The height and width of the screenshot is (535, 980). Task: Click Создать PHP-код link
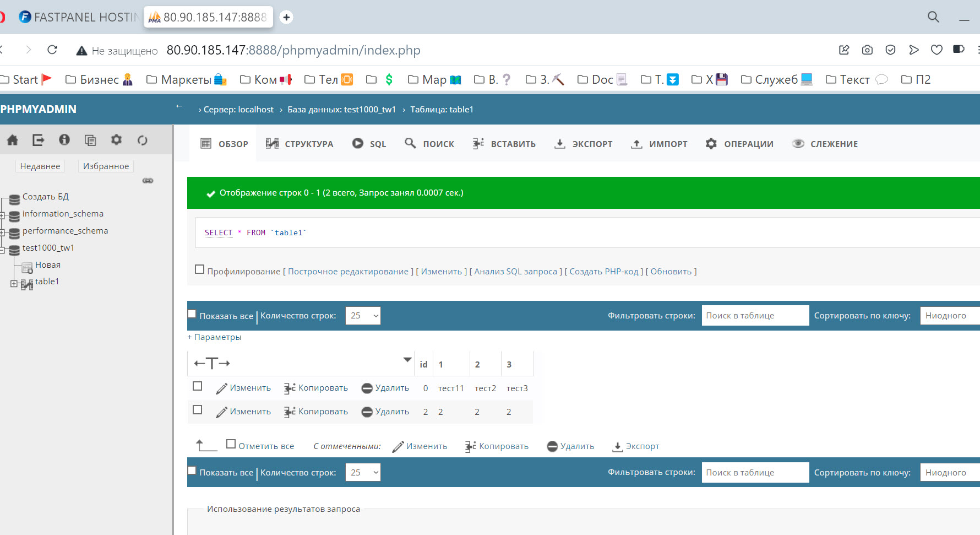coord(603,272)
